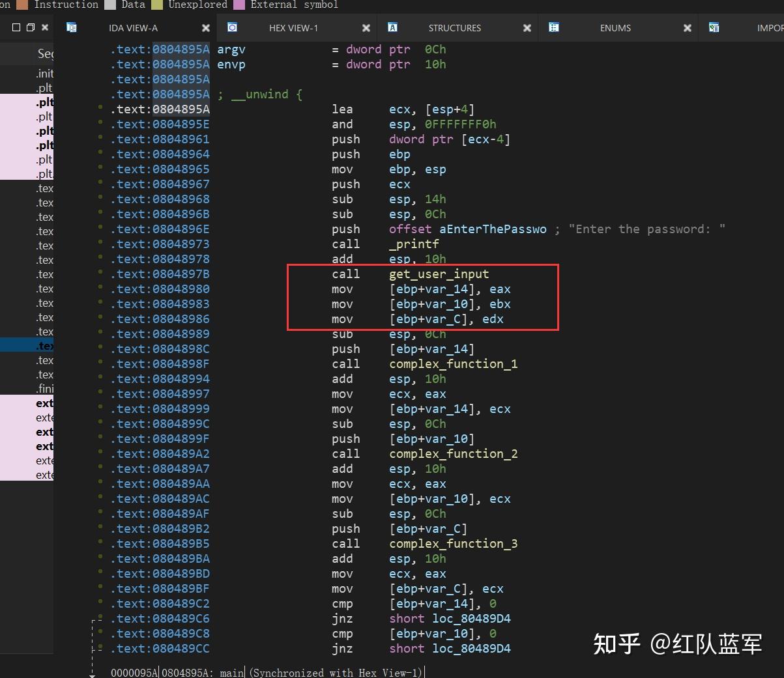The image size is (784, 678).
Task: Click the envp variable name
Action: [x=231, y=64]
